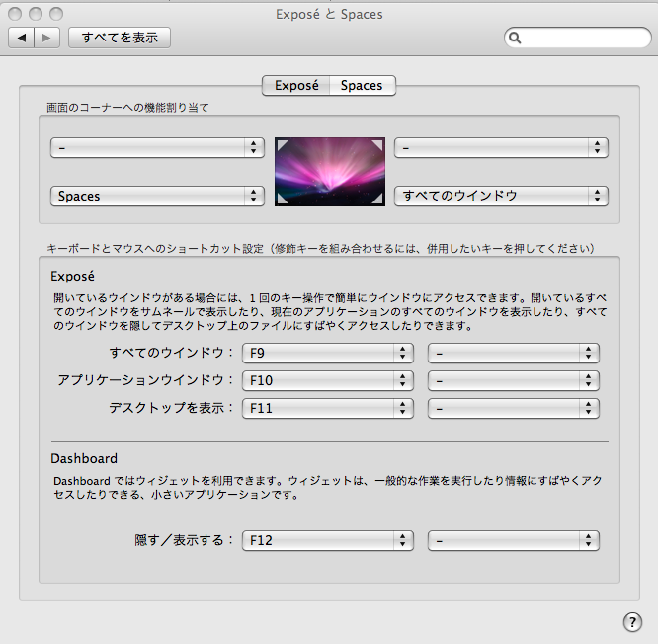The image size is (658, 644).
Task: Open the F12 Dashboard shortcut dropdown
Action: (x=328, y=541)
